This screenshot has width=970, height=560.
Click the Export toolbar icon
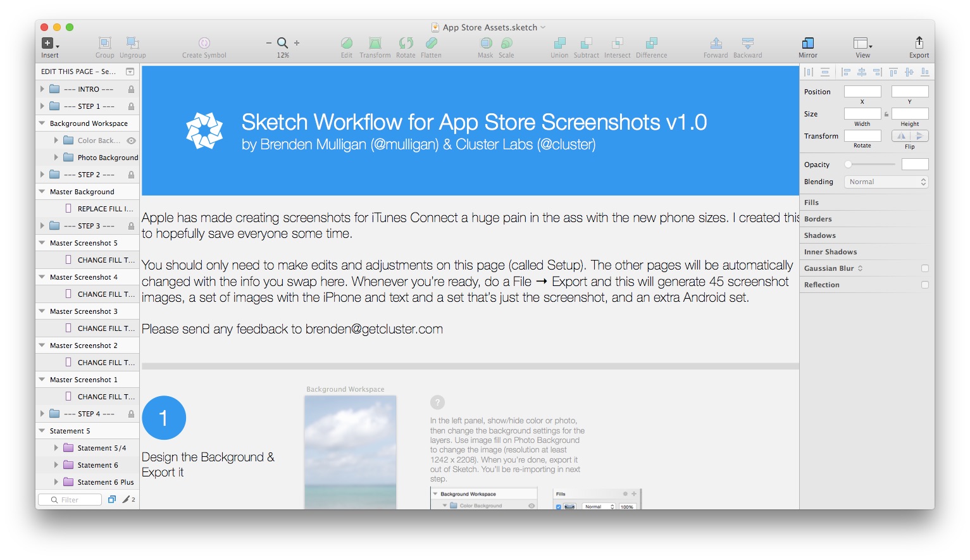point(919,42)
